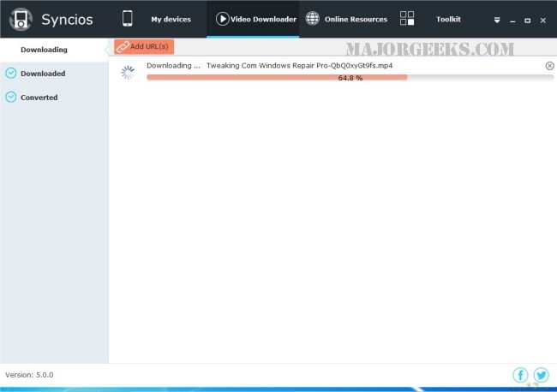Open the Online Resources tab
The width and height of the screenshot is (557, 392).
click(346, 19)
